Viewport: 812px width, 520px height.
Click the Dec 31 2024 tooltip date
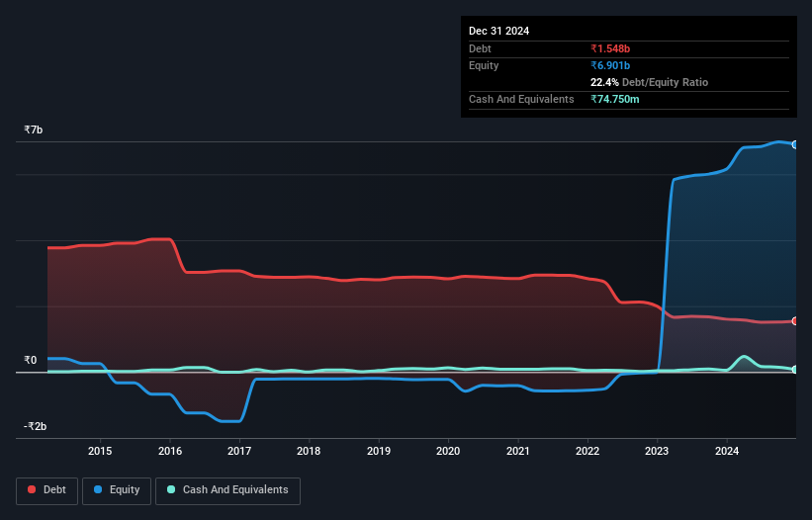tap(498, 31)
